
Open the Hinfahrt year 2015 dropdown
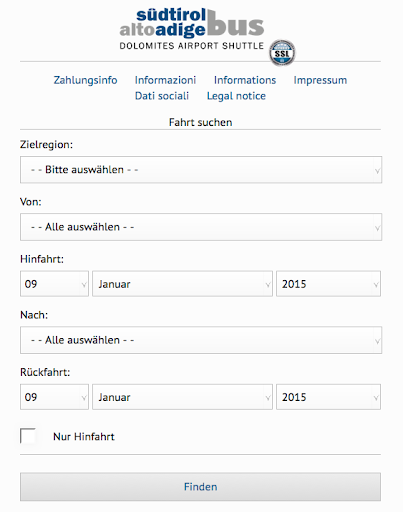[328, 284]
